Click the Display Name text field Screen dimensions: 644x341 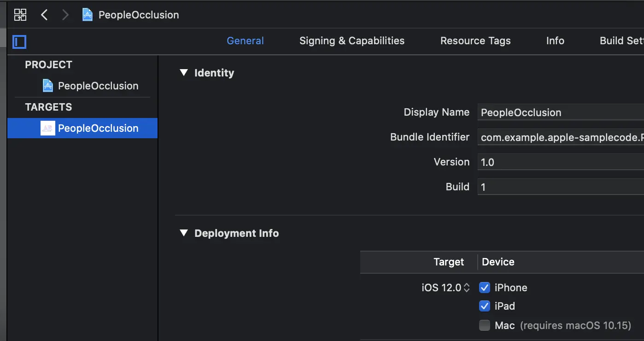point(560,112)
